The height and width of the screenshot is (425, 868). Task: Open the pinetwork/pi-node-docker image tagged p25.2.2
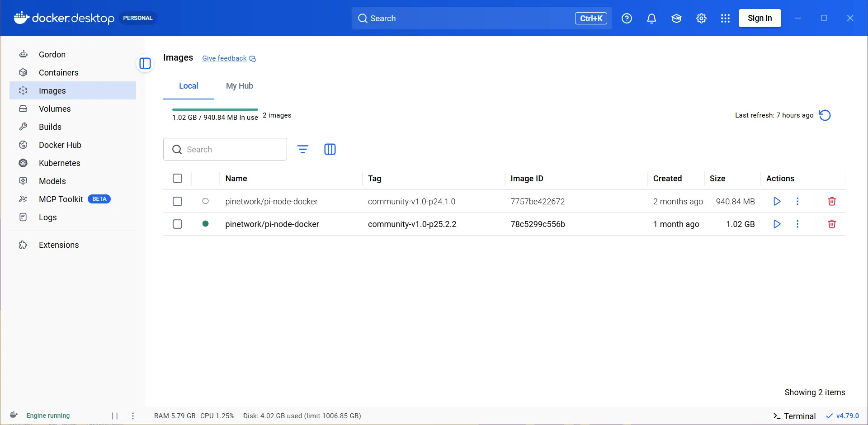click(272, 224)
